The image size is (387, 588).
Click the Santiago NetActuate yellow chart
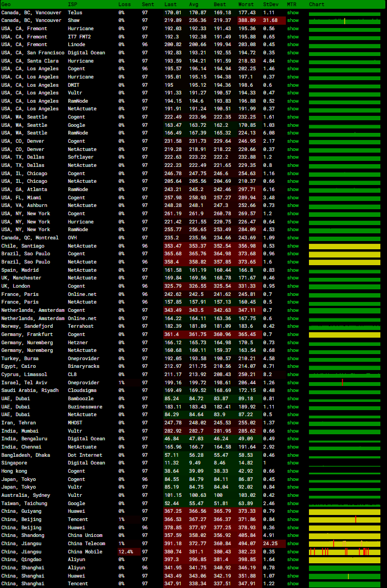coord(345,246)
